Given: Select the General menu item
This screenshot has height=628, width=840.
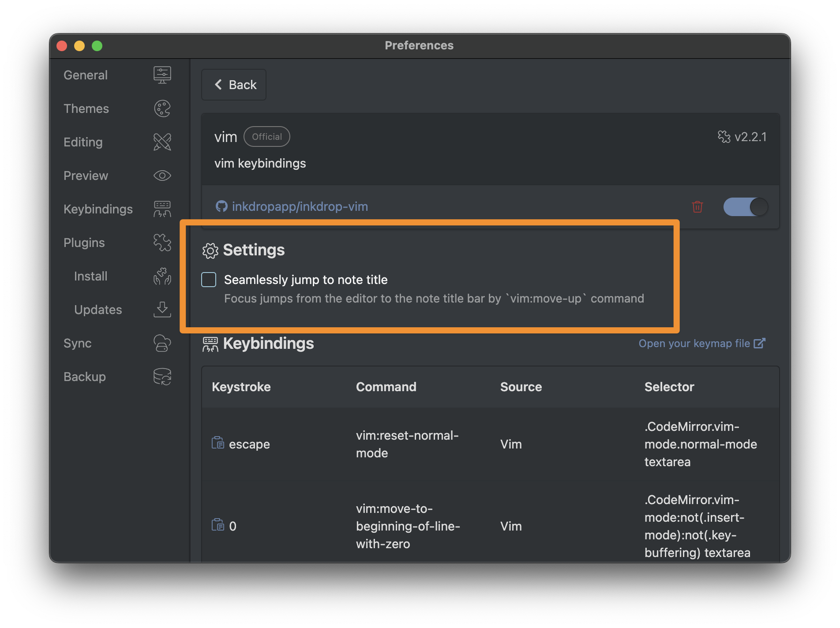Looking at the screenshot, I should [x=86, y=75].
